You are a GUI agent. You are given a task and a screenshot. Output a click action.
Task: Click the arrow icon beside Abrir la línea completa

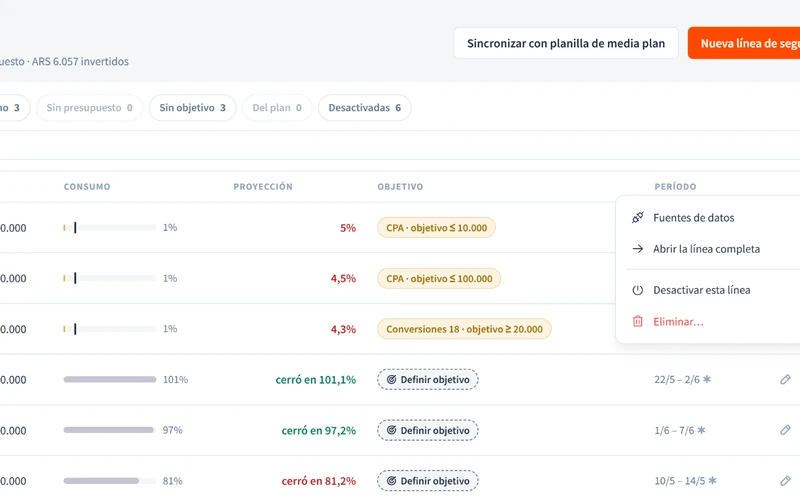click(x=638, y=249)
